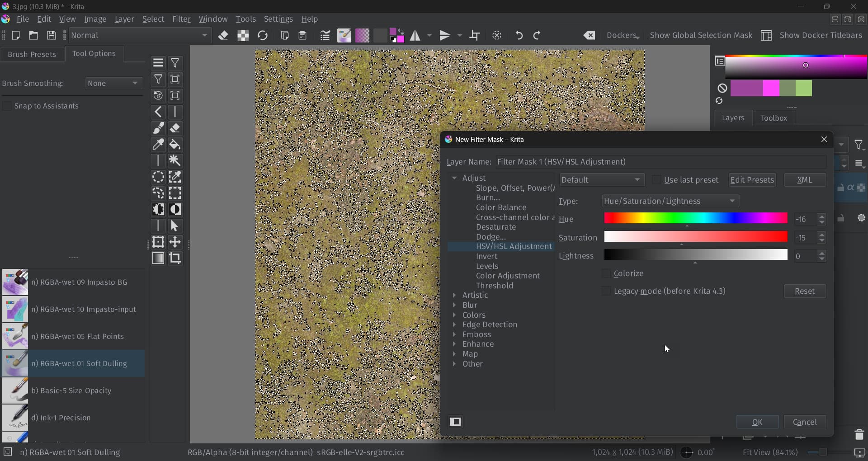Click on the Saturation slider bar

(695, 237)
